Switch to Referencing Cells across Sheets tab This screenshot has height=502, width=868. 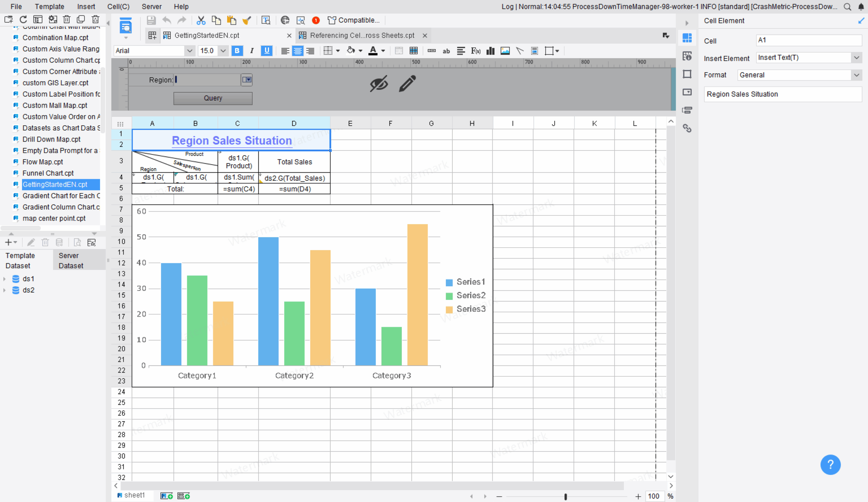point(362,36)
